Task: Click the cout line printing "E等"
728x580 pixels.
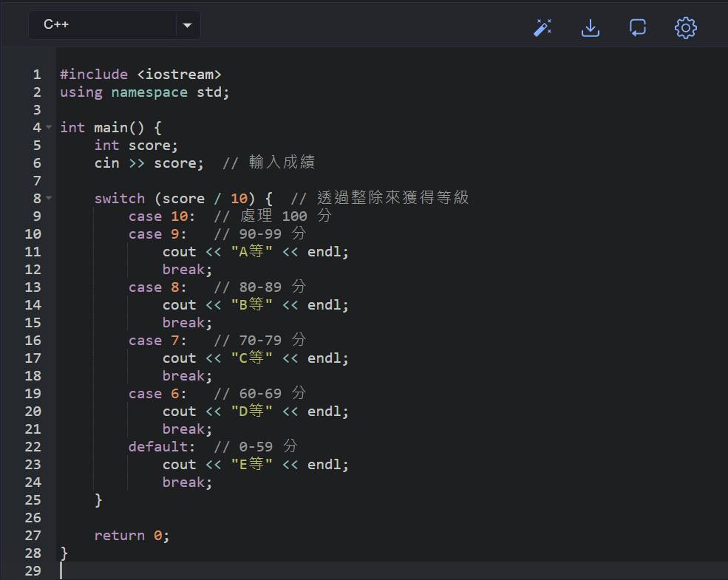Action: [256, 465]
